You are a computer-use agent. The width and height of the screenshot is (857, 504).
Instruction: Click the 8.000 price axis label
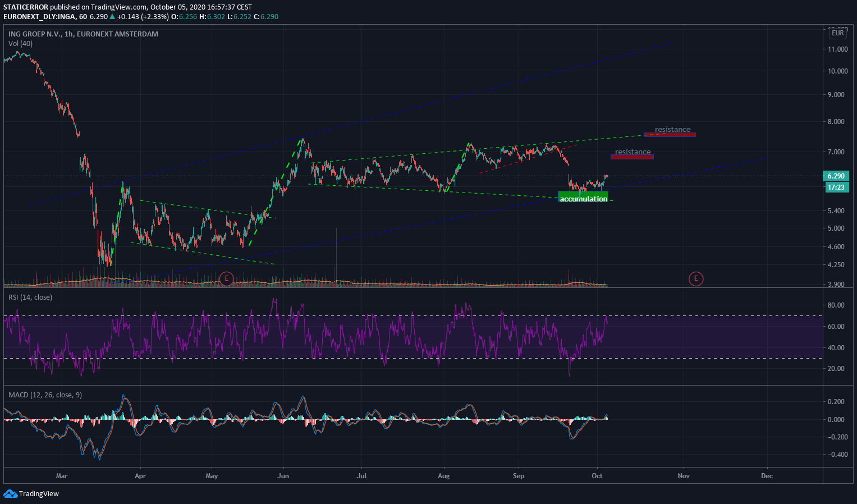point(837,122)
